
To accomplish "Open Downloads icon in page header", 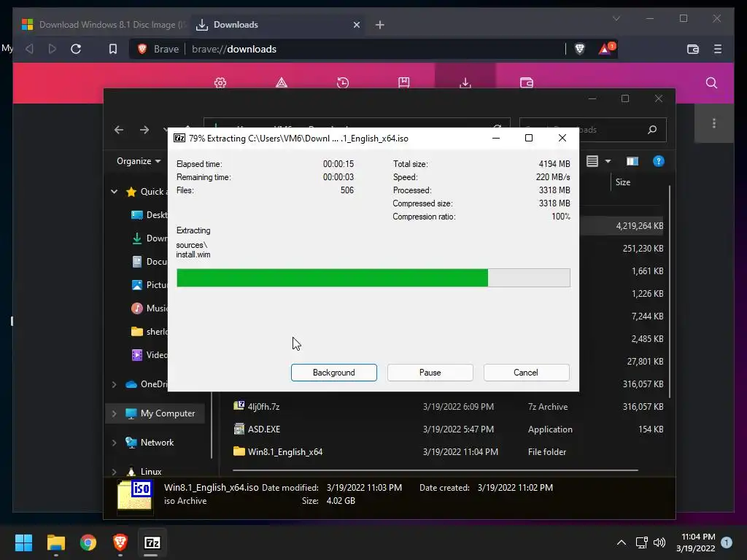I will point(465,83).
